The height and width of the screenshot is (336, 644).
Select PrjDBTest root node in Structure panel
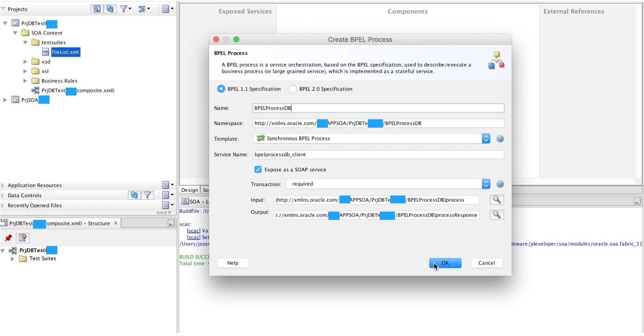click(x=38, y=250)
